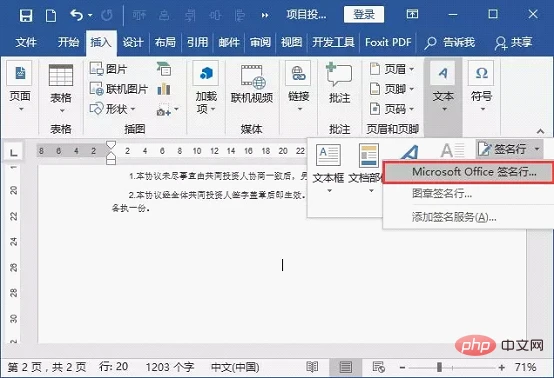The height and width of the screenshot is (378, 554).
Task: Open the 文档部件 quick parts button
Action: [367, 169]
